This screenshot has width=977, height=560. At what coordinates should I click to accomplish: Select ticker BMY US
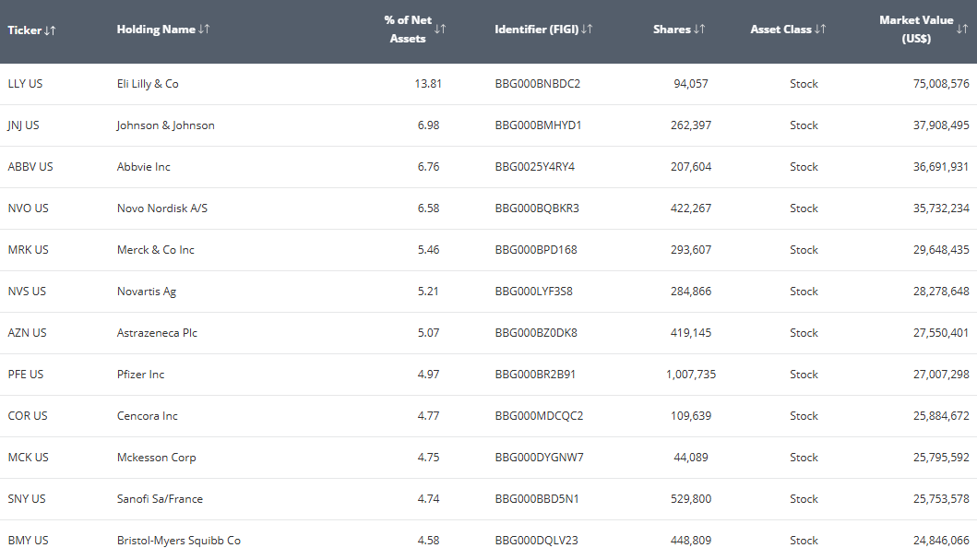pyautogui.click(x=28, y=541)
